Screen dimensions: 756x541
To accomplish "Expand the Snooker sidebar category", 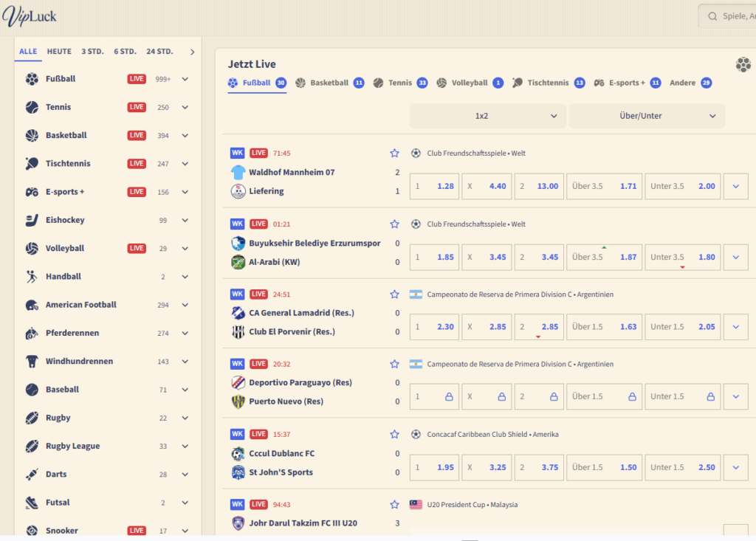I will tap(185, 531).
